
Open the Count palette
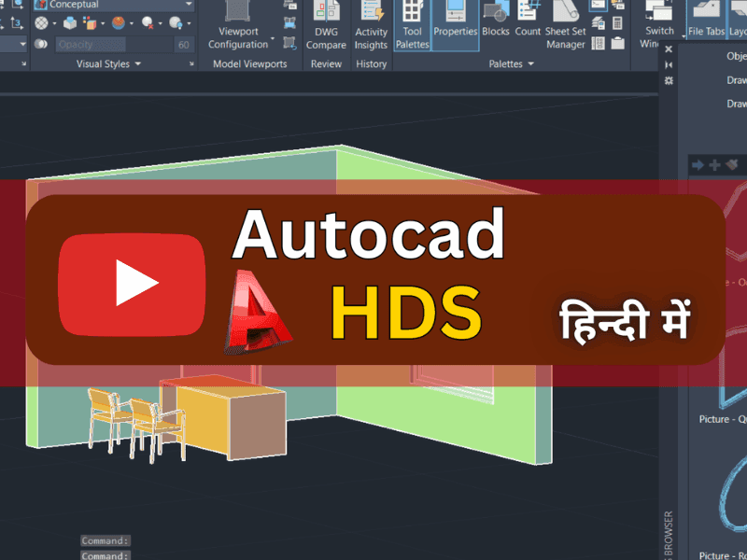pyautogui.click(x=528, y=19)
